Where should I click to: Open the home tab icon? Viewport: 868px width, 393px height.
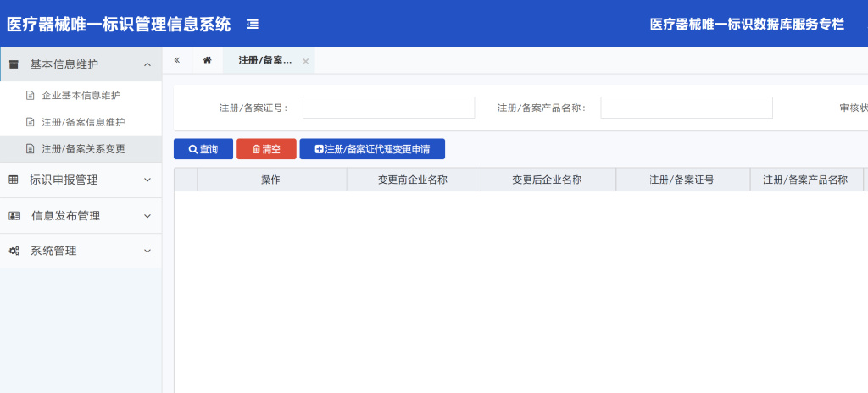point(207,60)
